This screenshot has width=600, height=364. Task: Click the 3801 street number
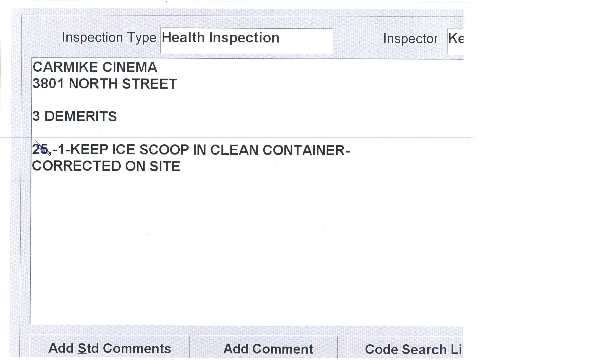(x=48, y=84)
